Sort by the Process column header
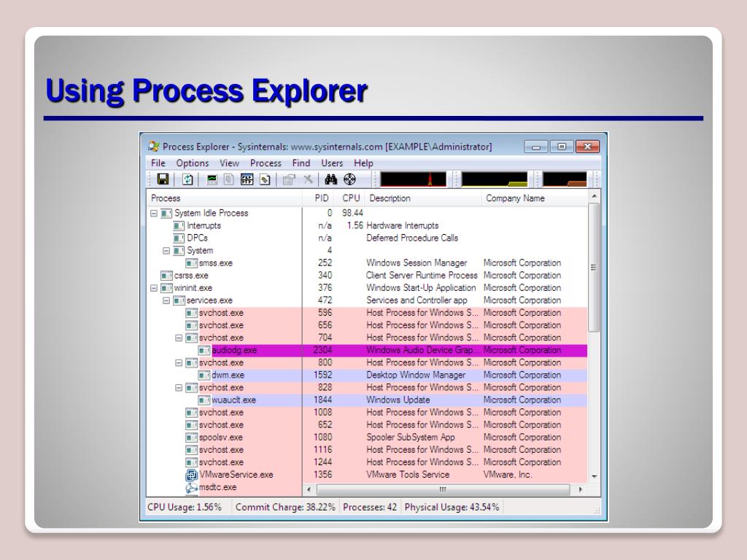The height and width of the screenshot is (560, 747). [225, 198]
